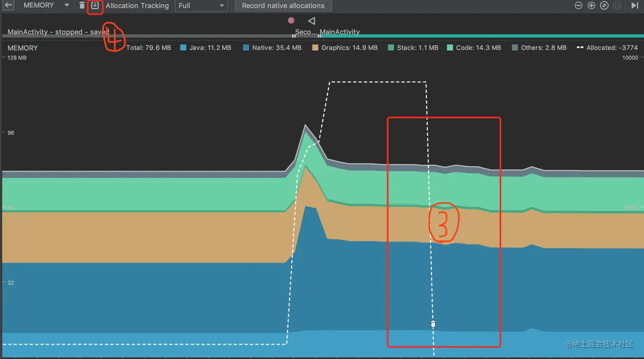The image size is (644, 359).
Task: Jump to live timeline data
Action: pyautogui.click(x=635, y=6)
